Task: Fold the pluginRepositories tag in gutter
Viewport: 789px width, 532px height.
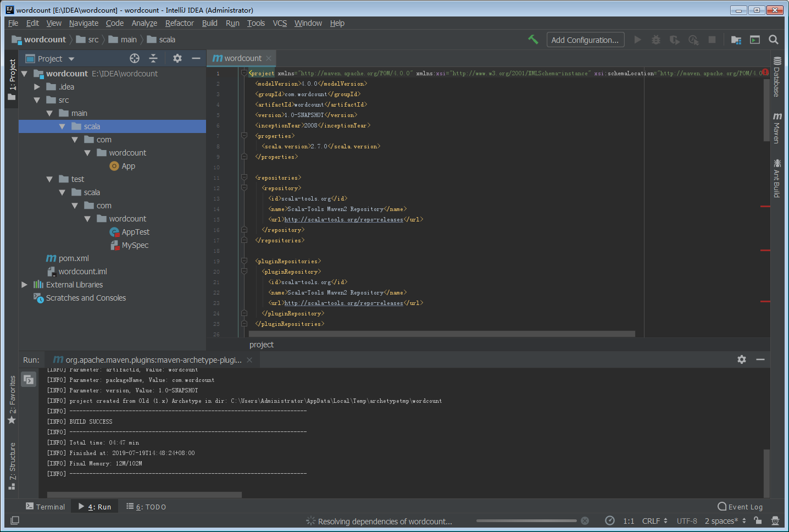Action: pyautogui.click(x=244, y=261)
